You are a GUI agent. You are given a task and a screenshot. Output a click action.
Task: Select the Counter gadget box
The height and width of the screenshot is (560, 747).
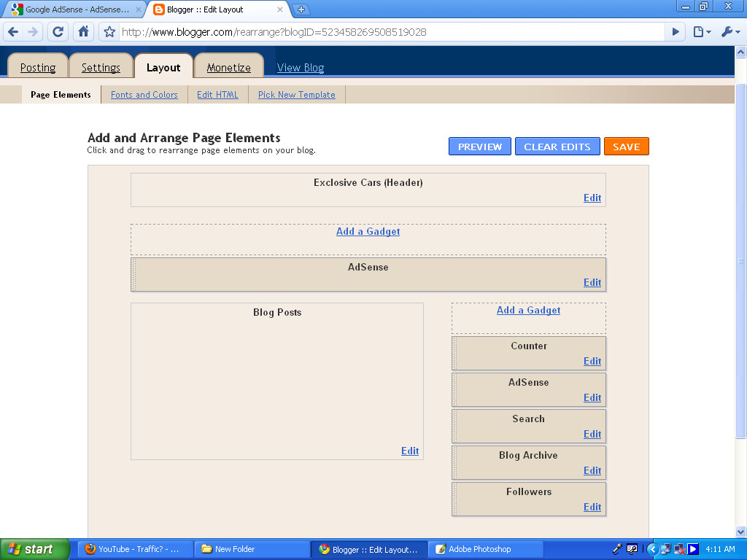[529, 354]
